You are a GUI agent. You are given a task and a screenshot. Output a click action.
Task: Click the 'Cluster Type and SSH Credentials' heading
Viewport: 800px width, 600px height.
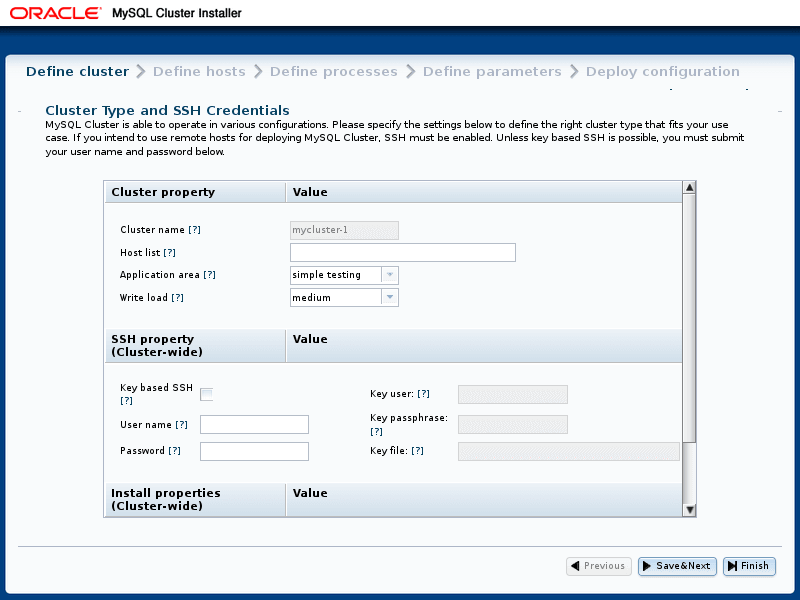[x=167, y=110]
